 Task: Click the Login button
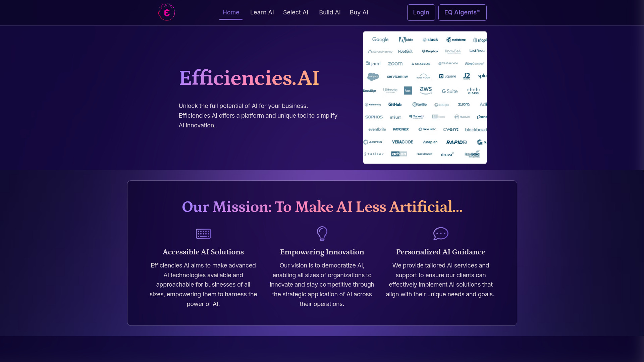click(421, 12)
